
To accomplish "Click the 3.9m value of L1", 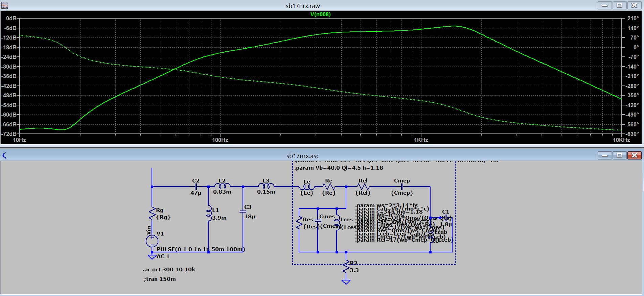I will coord(220,218).
